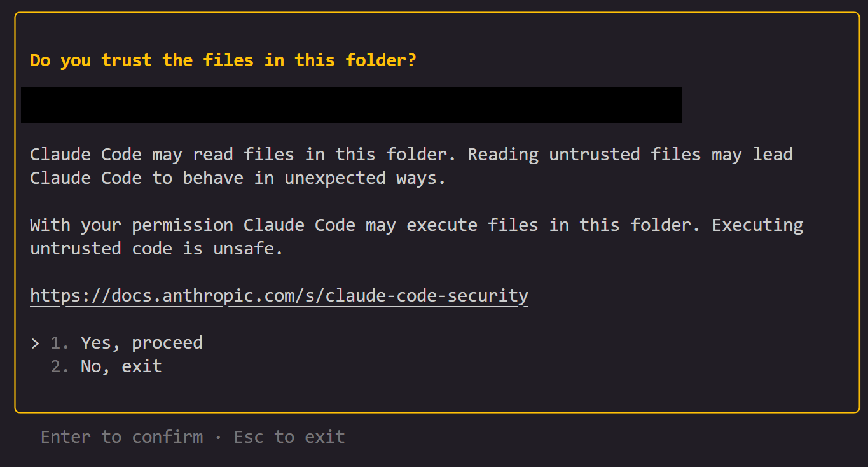Click the "Enter to confirm" hint text
The image size is (868, 467).
click(121, 436)
